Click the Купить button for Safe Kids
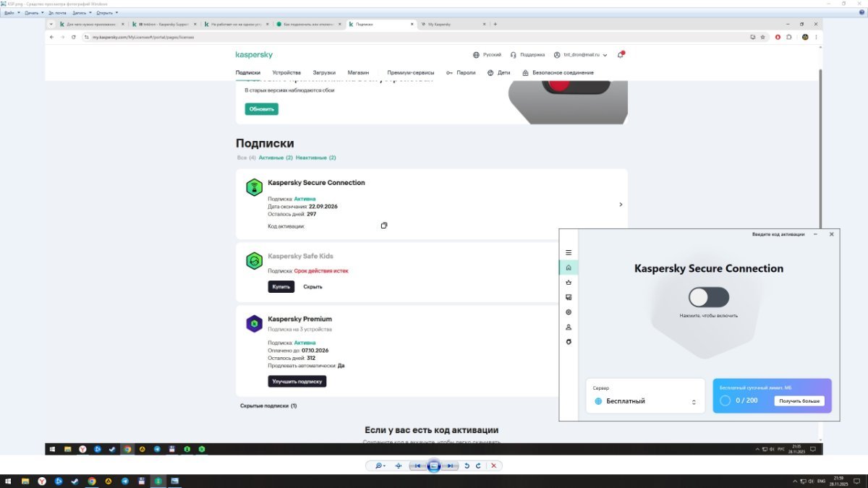Image resolution: width=868 pixels, height=488 pixels. point(281,286)
